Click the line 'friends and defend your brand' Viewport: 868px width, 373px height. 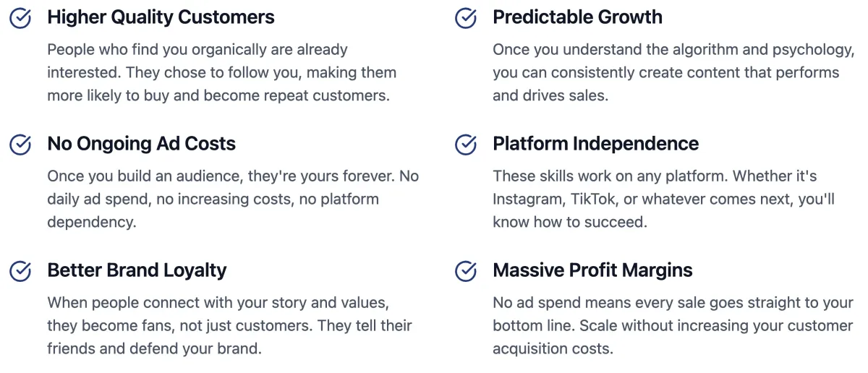point(154,348)
